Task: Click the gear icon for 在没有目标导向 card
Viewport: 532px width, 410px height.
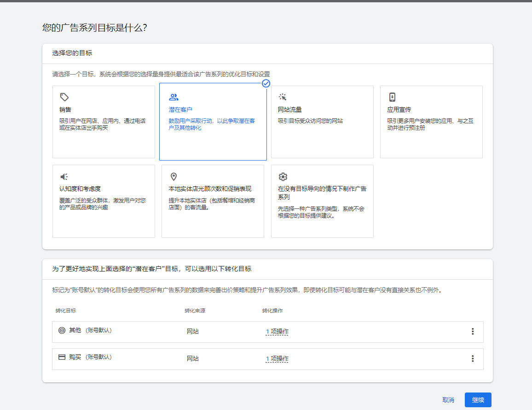Action: click(283, 177)
